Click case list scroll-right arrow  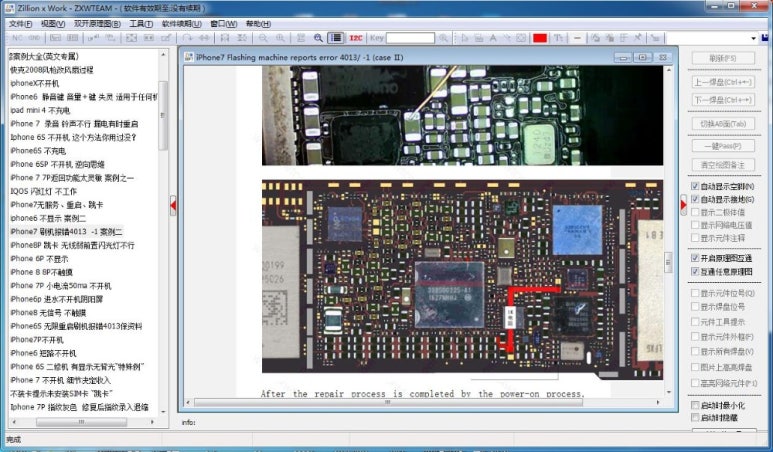coord(152,422)
